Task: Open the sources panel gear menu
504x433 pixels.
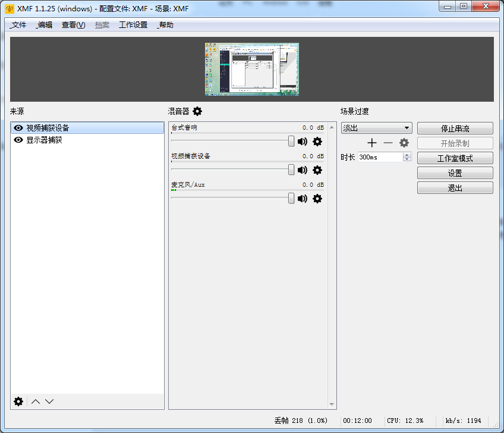Action: point(18,401)
